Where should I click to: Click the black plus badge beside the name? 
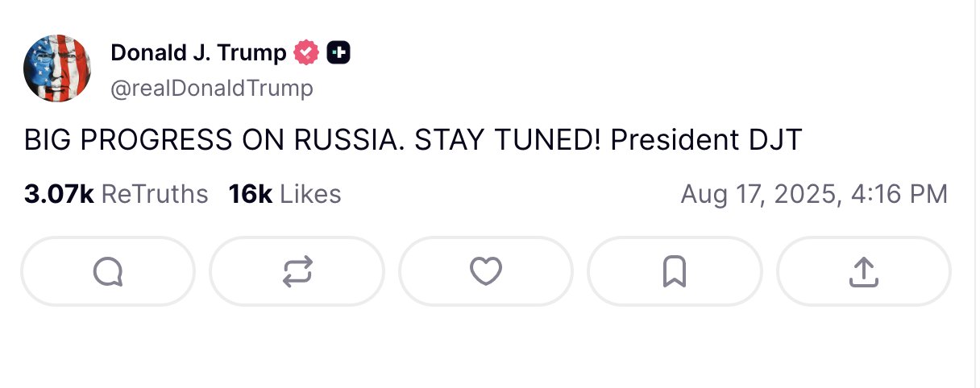338,53
